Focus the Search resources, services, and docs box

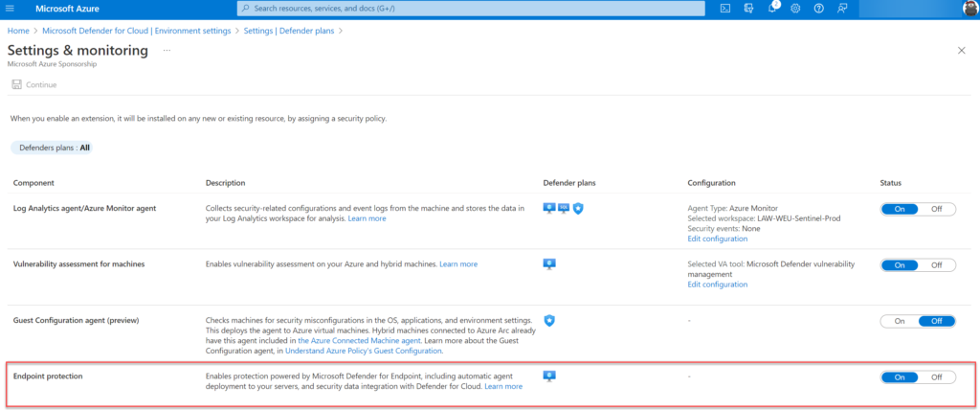coord(471,9)
